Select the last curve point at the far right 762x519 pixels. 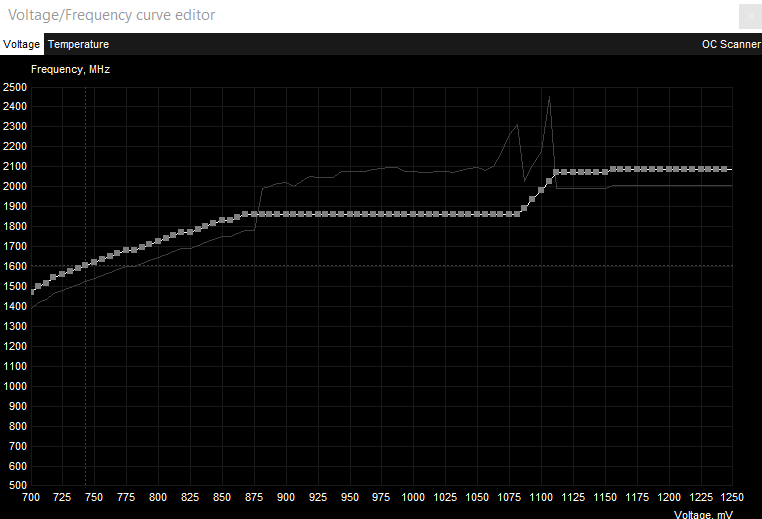coord(724,169)
